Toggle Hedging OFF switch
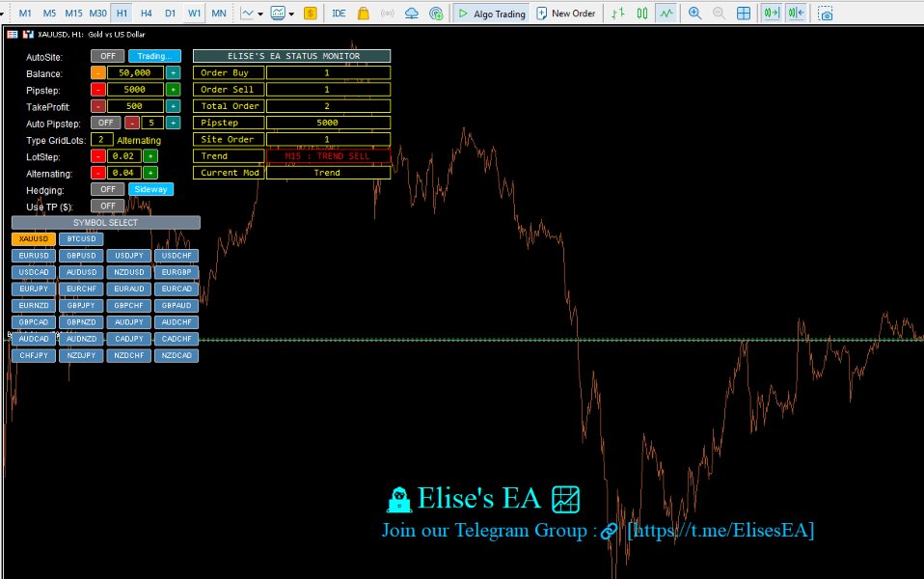The width and height of the screenshot is (924, 579). tap(108, 189)
